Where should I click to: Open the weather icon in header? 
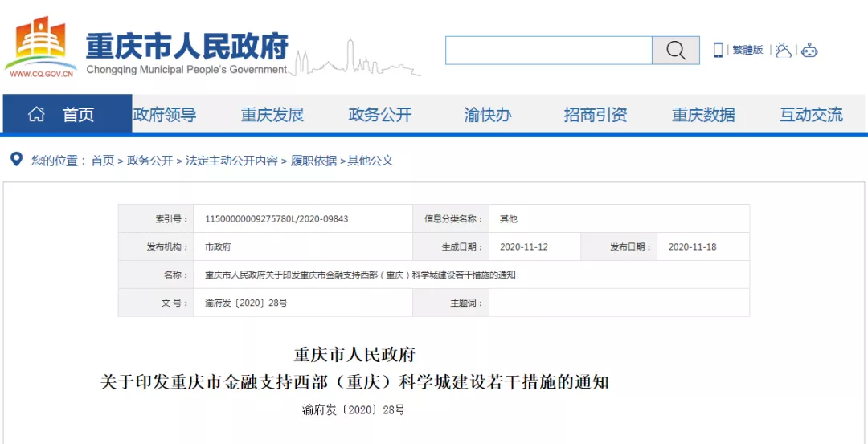point(783,50)
